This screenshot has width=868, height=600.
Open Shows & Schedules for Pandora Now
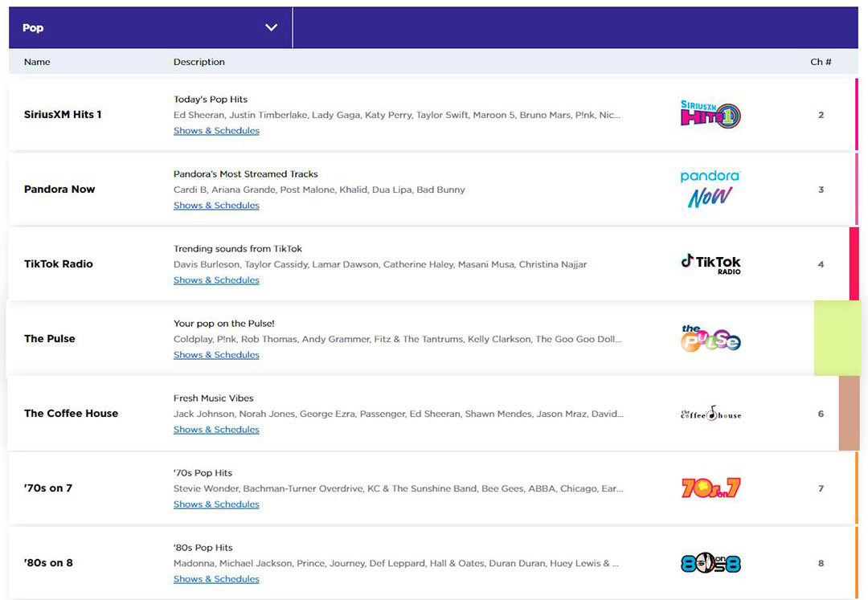(216, 206)
